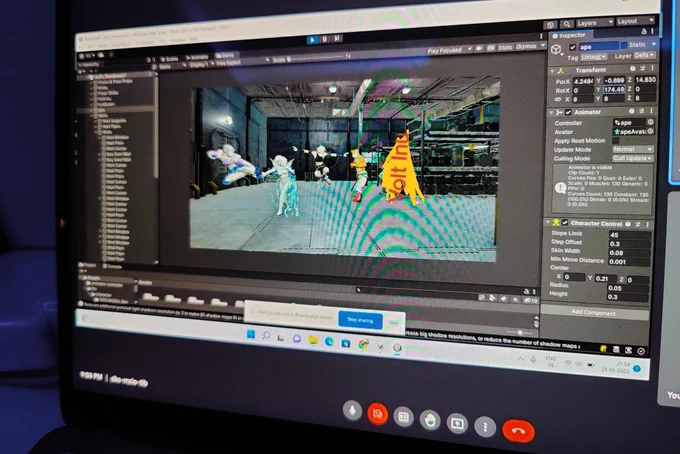
Task: Toggle the Character Controller enabled checkbox
Action: (565, 222)
